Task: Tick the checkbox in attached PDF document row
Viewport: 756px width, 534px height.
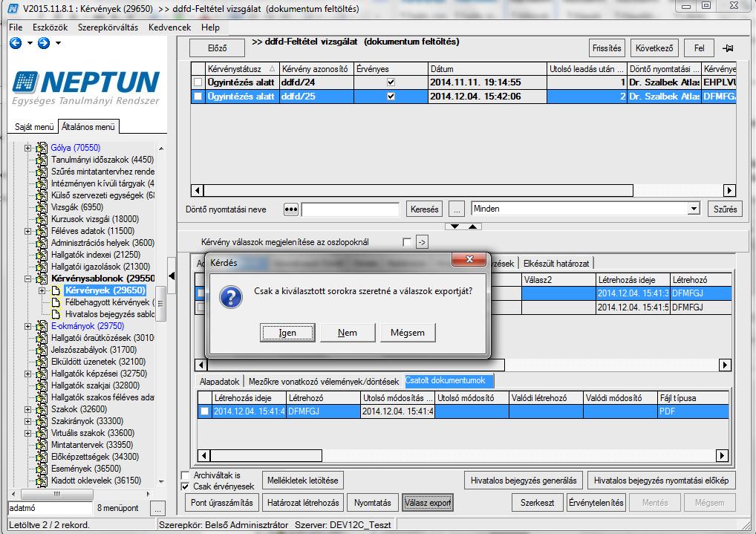Action: (205, 411)
